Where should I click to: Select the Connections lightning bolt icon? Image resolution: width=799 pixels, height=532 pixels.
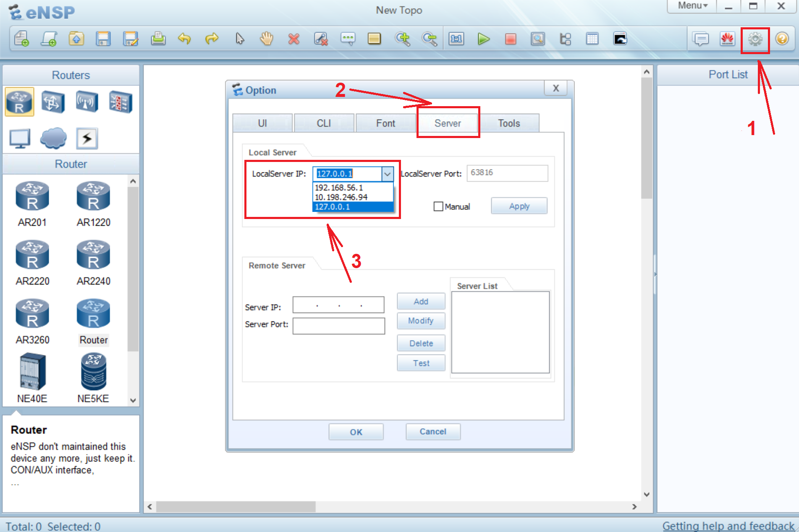pyautogui.click(x=87, y=138)
